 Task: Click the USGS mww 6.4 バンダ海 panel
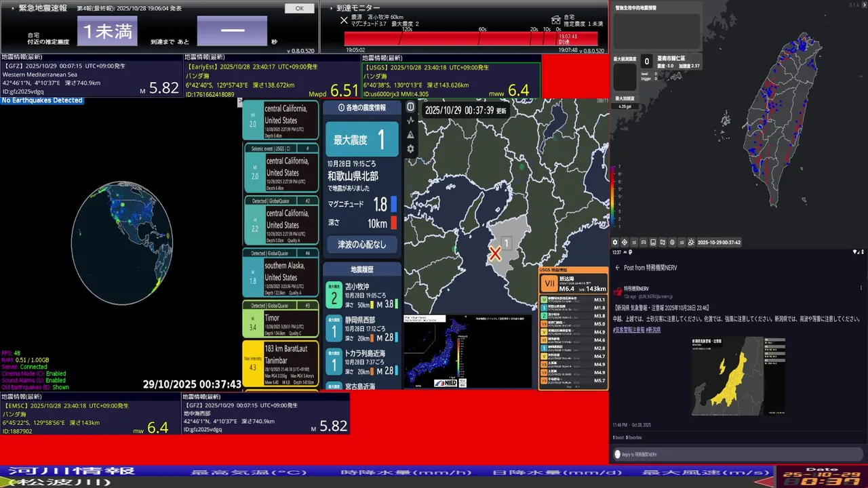coord(451,80)
